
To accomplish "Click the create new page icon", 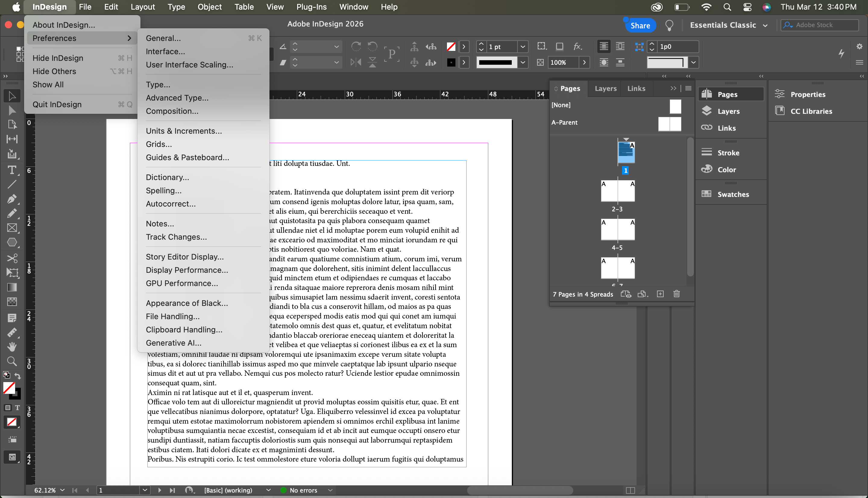I will click(660, 294).
